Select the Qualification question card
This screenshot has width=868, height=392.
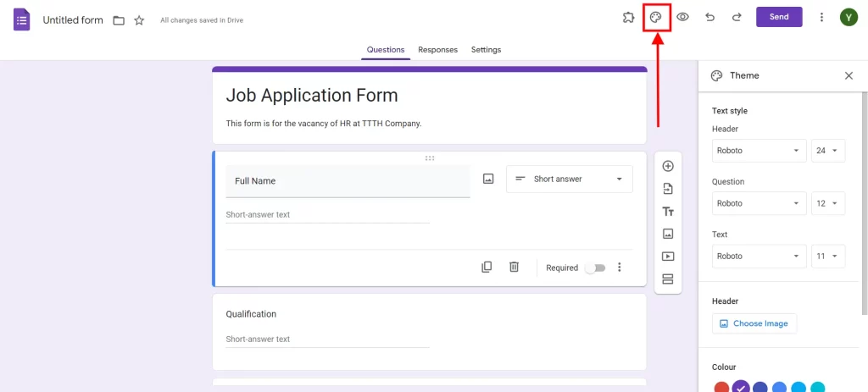click(x=429, y=332)
